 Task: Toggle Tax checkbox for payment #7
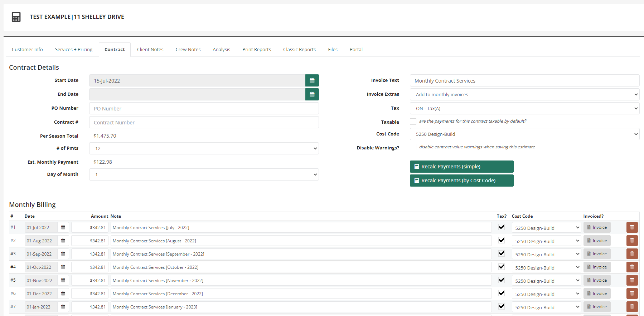coord(502,306)
